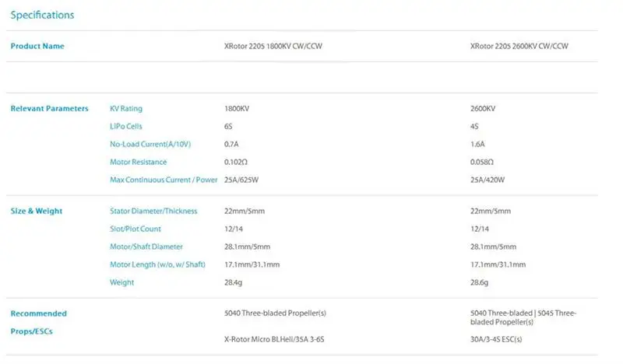Screen dimensions: 623x364
Task: Select X-Rotor Micro BLHeli/35A 3-6S text
Action: click(274, 339)
